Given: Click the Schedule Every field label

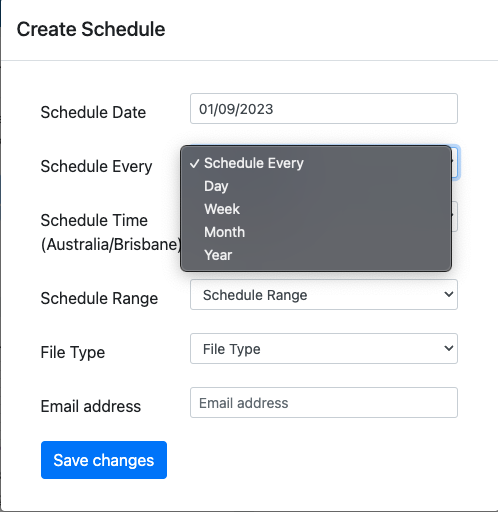Looking at the screenshot, I should [x=96, y=166].
